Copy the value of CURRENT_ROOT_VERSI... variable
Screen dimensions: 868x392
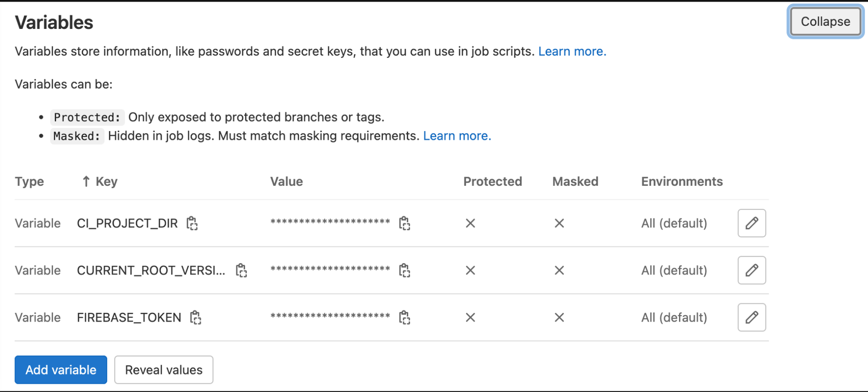(404, 270)
